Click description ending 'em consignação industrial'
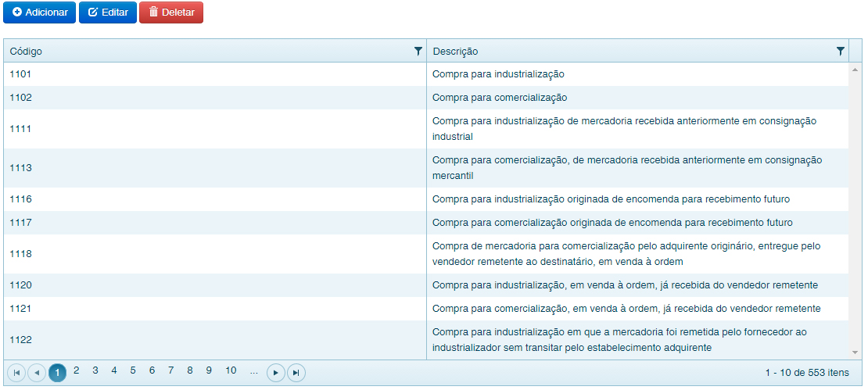 638,128
